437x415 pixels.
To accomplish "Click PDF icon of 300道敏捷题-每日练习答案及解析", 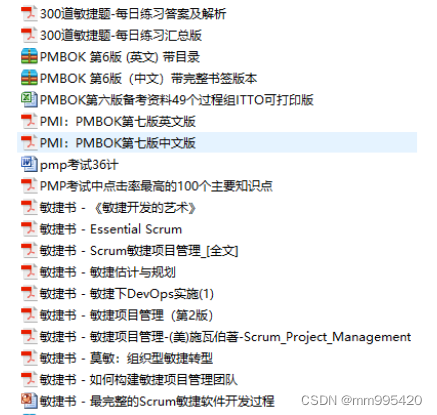I will pos(29,14).
